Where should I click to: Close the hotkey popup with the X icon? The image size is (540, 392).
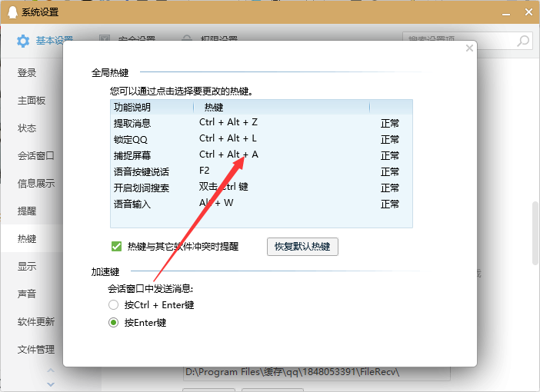coord(469,48)
